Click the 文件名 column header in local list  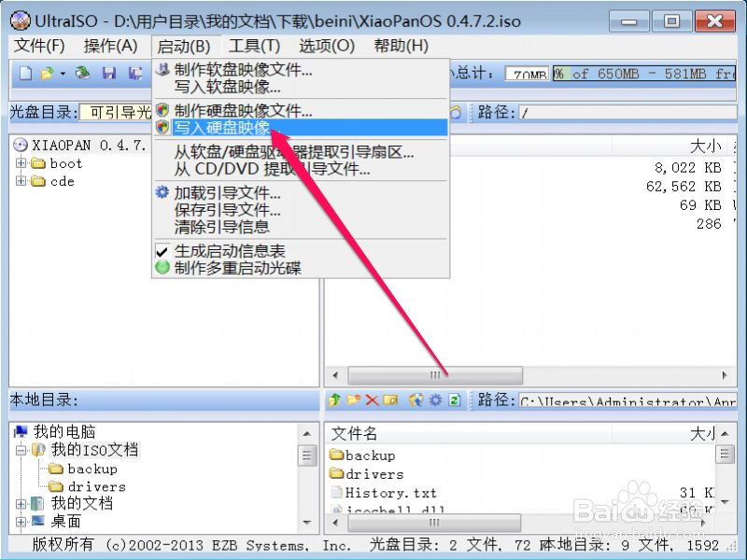(470, 433)
